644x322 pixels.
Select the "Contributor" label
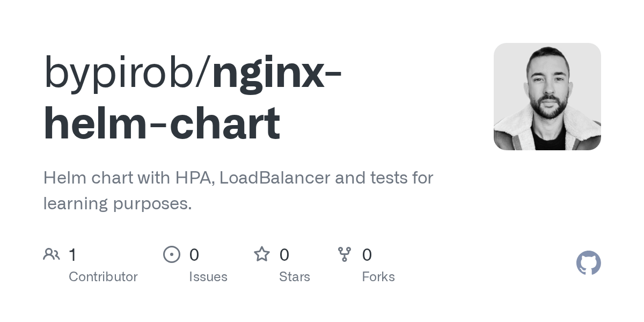coord(103,277)
